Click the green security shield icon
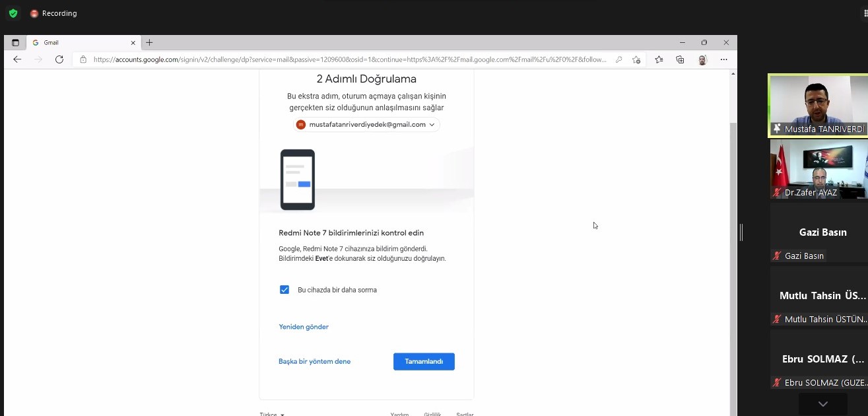 [13, 13]
